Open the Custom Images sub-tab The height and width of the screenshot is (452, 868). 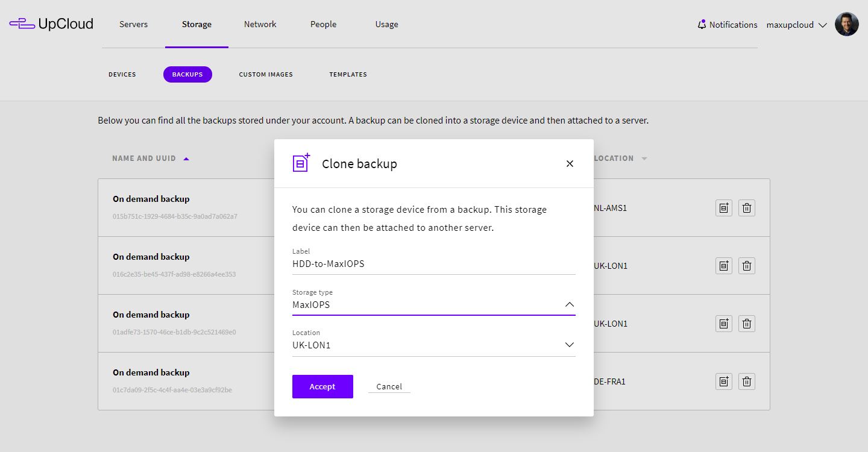(266, 75)
